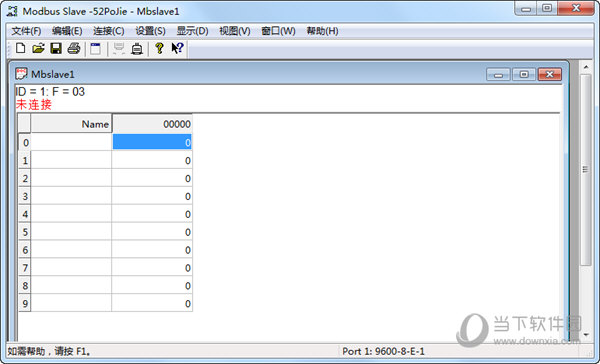Click the Mbslave1 child window title
This screenshot has height=364, width=600.
53,74
